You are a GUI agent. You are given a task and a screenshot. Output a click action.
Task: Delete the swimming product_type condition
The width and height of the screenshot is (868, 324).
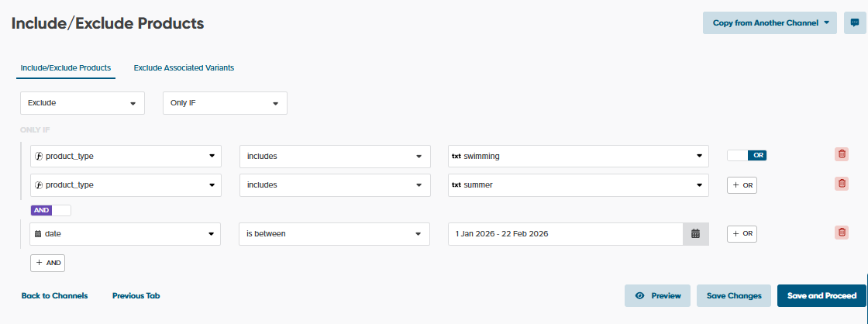click(x=841, y=154)
